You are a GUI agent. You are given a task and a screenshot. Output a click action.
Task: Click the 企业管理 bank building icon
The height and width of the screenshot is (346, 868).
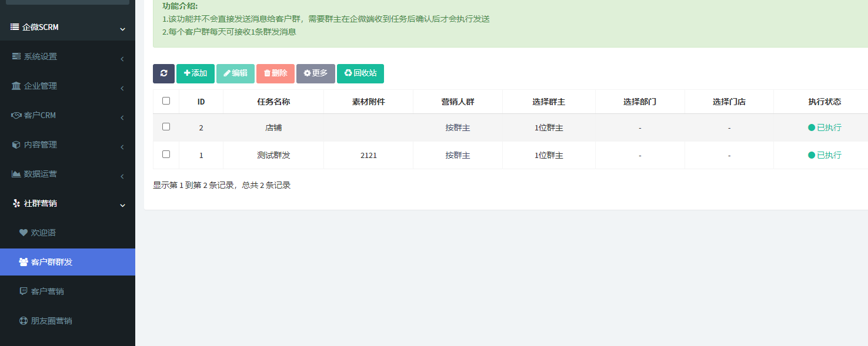(x=16, y=86)
